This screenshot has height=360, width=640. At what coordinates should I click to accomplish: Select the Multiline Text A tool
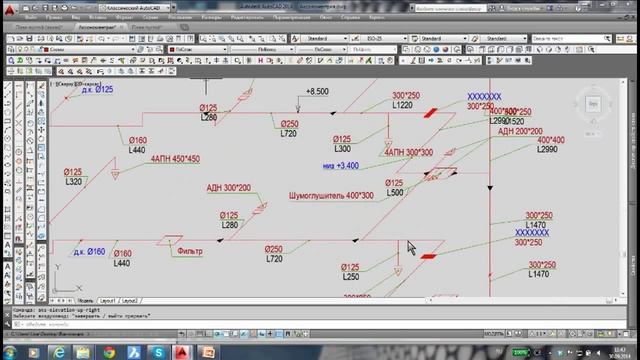coord(8,245)
